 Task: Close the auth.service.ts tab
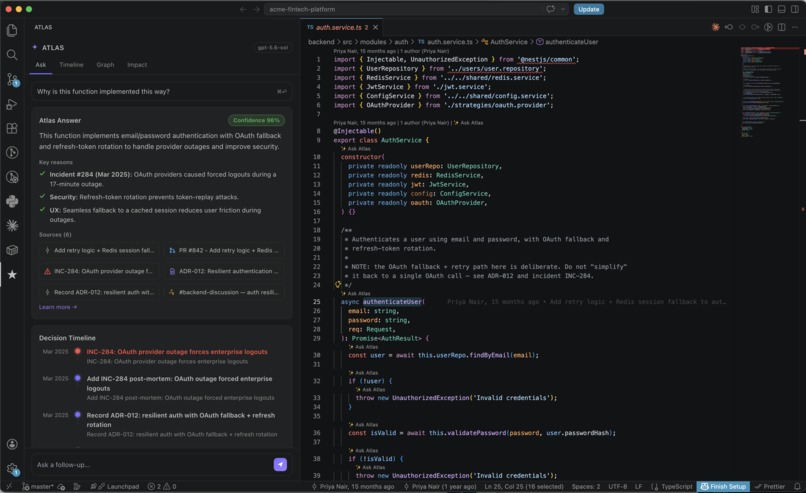point(375,27)
